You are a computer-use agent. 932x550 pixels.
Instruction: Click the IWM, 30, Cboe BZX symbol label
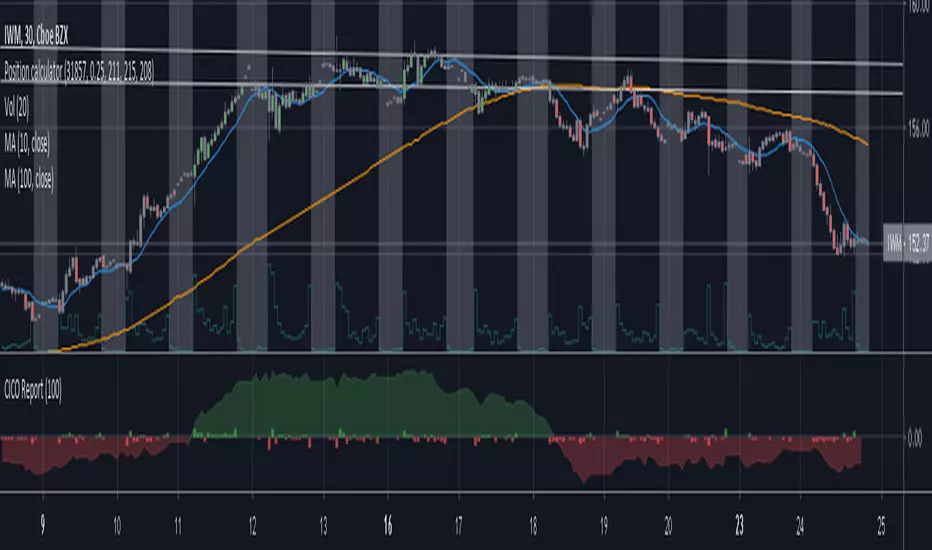36,37
